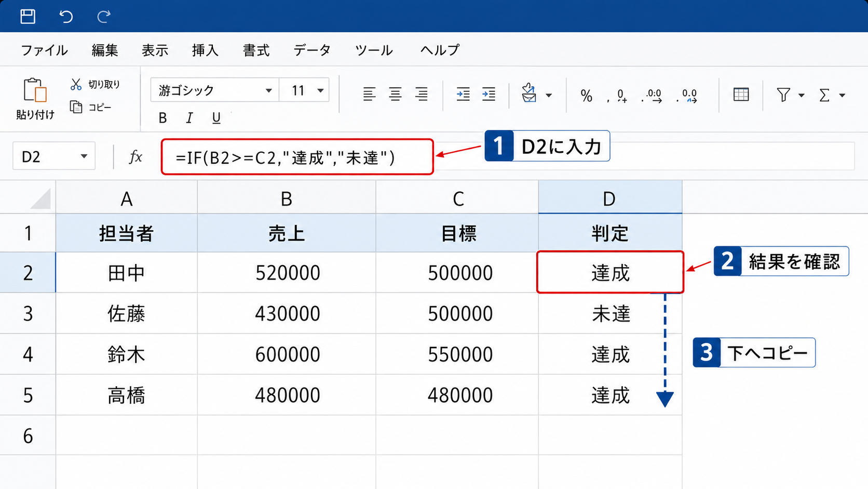This screenshot has width=868, height=489.
Task: Open the 編集 menu
Action: pos(105,50)
